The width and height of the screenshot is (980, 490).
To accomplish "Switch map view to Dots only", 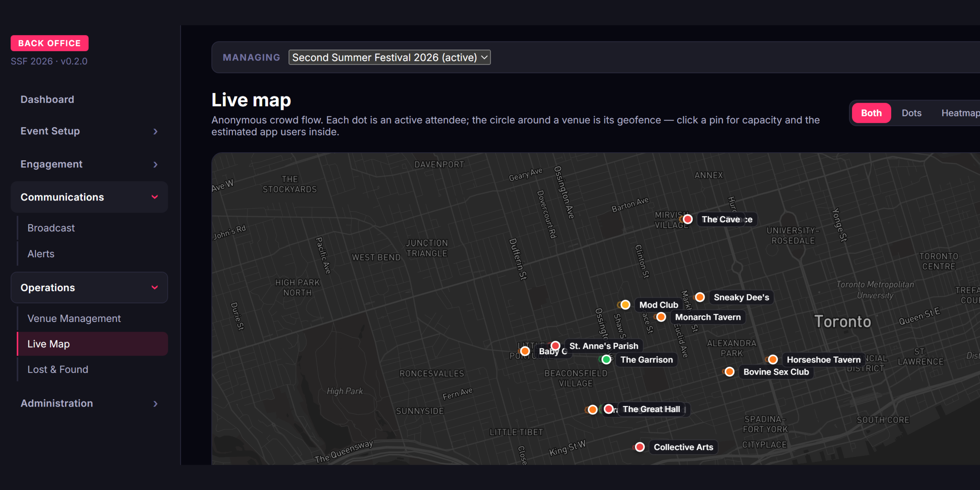I will click(912, 113).
